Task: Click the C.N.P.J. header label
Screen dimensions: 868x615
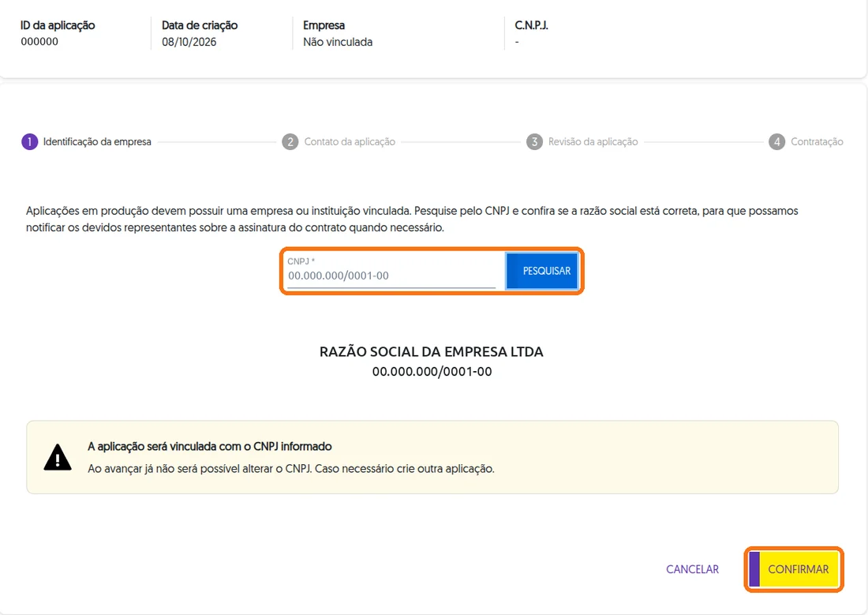Action: pos(531,25)
